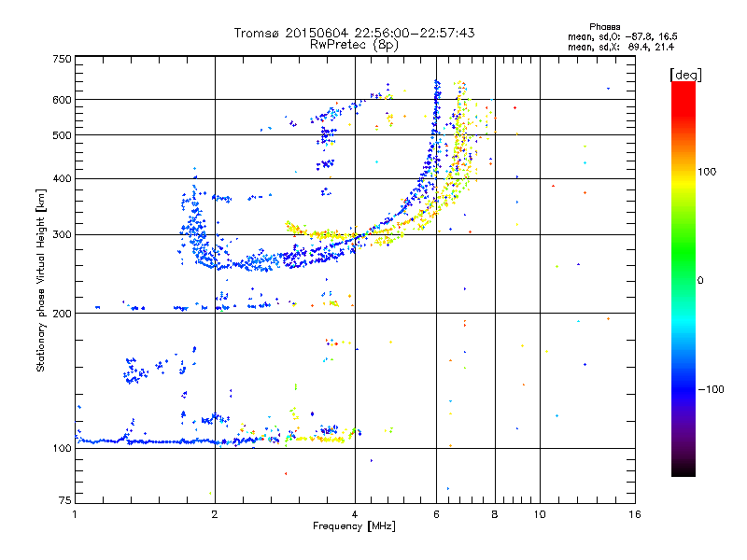The height and width of the screenshot is (560, 747).
Task: Click the y-axis tick label '500'
Action: 62,135
